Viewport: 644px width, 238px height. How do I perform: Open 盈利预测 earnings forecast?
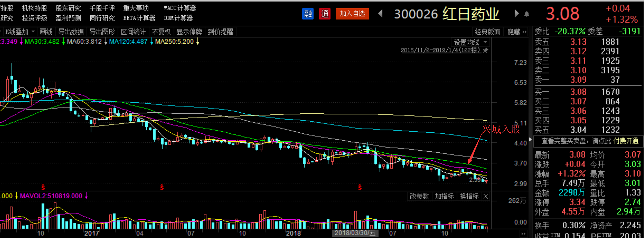tap(68, 18)
